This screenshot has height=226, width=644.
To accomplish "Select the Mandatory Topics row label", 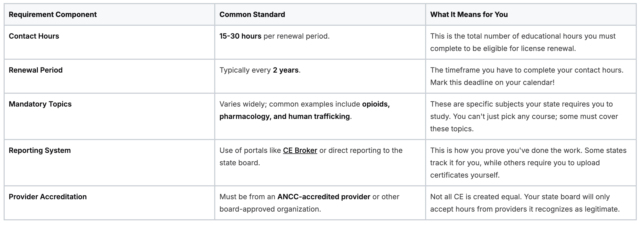I will click(40, 104).
